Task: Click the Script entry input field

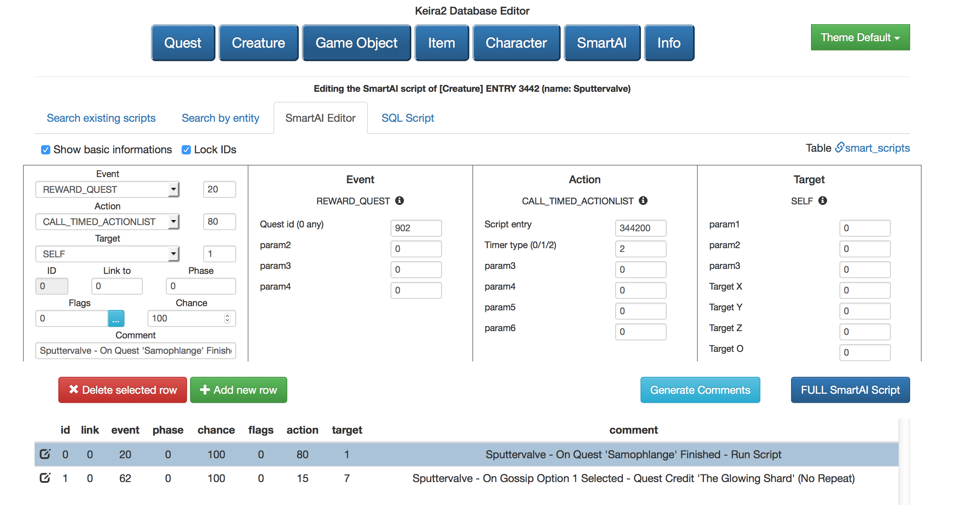Action: click(x=640, y=228)
